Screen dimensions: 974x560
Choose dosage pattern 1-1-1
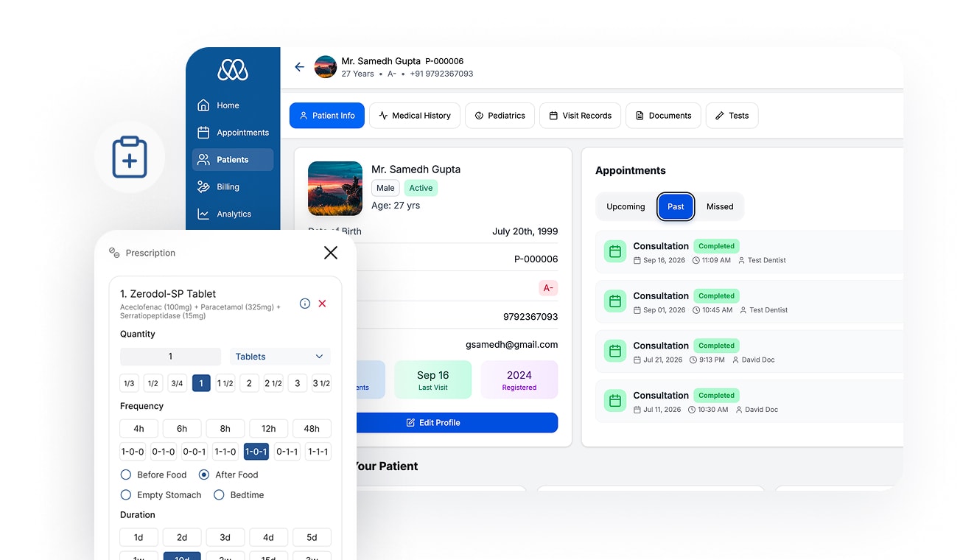point(318,452)
